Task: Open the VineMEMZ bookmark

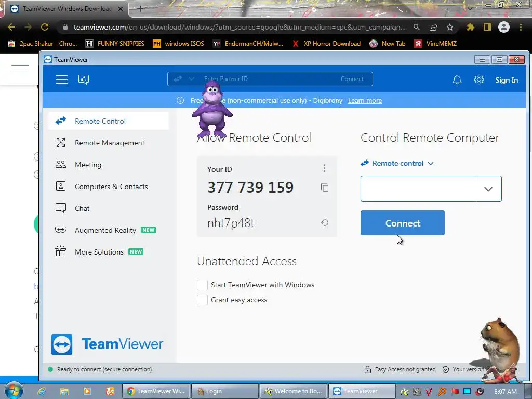Action: click(435, 44)
